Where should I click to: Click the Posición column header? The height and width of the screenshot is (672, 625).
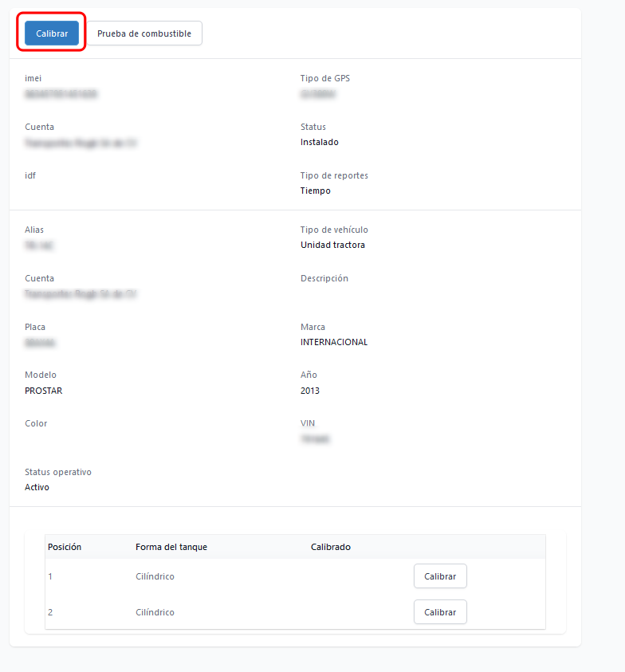[x=65, y=547]
